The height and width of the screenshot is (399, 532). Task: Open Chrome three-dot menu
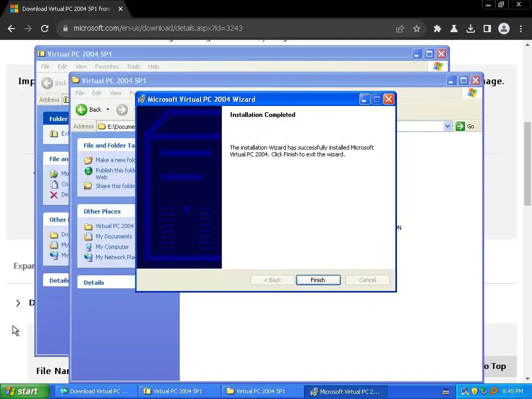tap(521, 29)
